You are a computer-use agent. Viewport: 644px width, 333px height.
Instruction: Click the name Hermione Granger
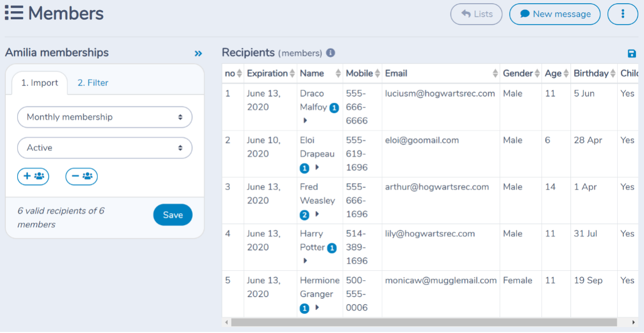coord(320,287)
